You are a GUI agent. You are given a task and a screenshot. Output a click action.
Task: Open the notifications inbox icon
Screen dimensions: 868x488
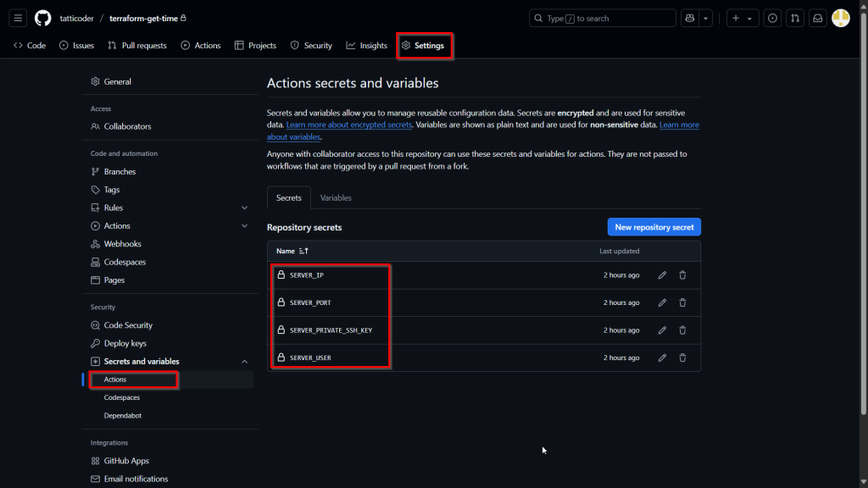point(817,18)
